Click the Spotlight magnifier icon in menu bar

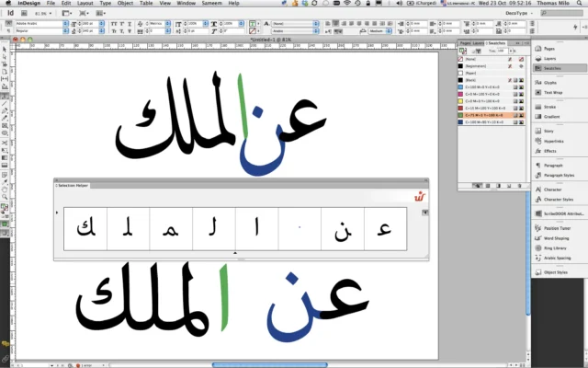click(580, 3)
